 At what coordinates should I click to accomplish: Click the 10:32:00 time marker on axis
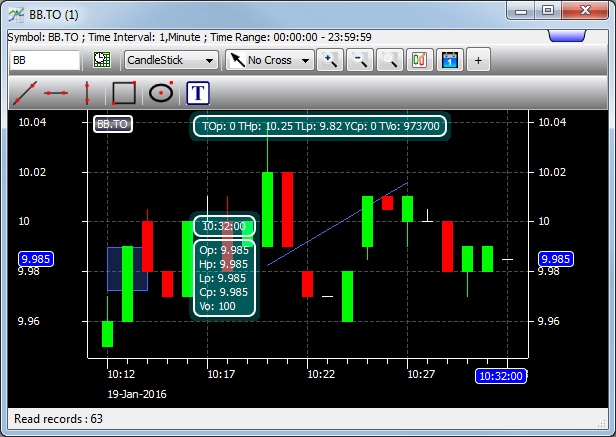coord(500,376)
